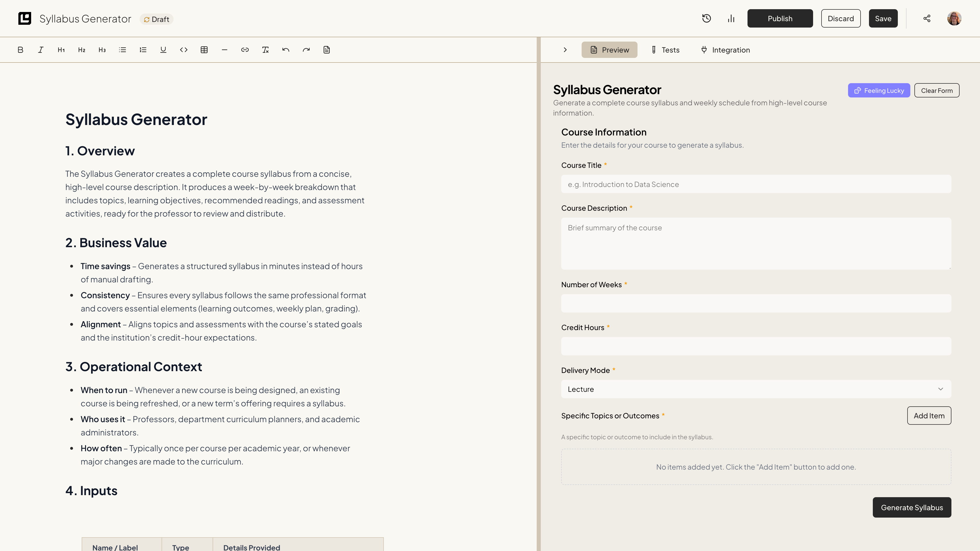The width and height of the screenshot is (980, 551).
Task: Open version history clock icon
Action: (x=706, y=19)
